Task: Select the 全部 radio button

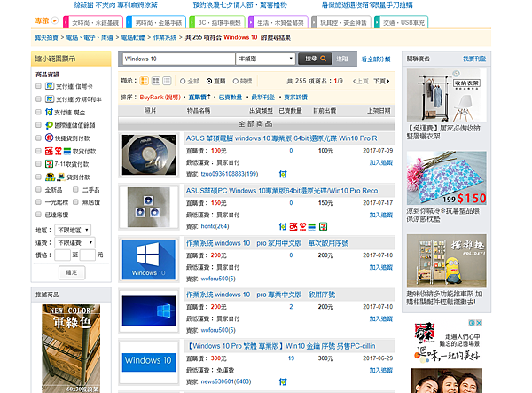Action: 183,81
